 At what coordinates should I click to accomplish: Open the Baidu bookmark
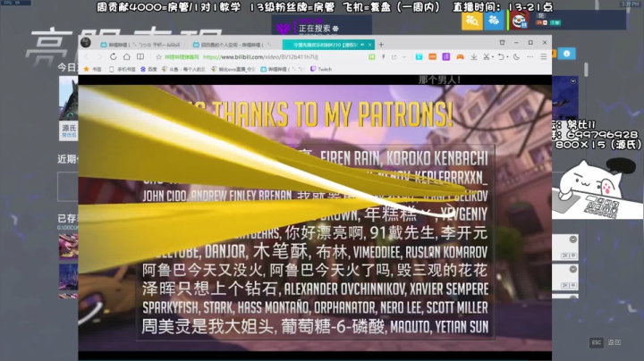(x=148, y=70)
